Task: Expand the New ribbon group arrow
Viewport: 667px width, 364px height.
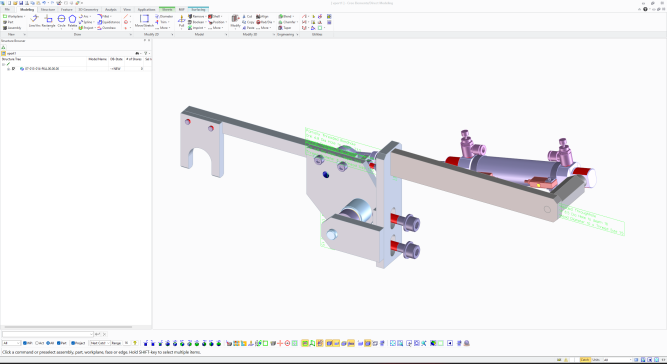Action: point(24,34)
